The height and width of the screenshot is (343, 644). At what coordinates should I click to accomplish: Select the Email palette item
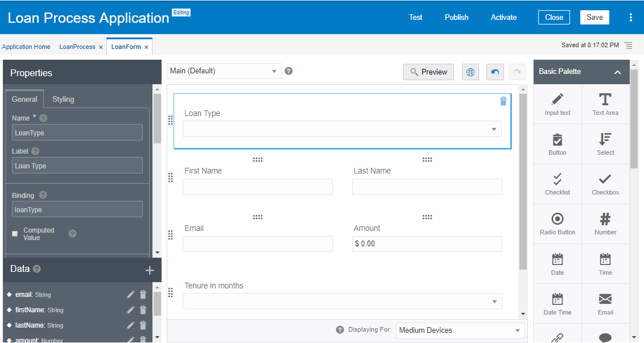[x=605, y=304]
